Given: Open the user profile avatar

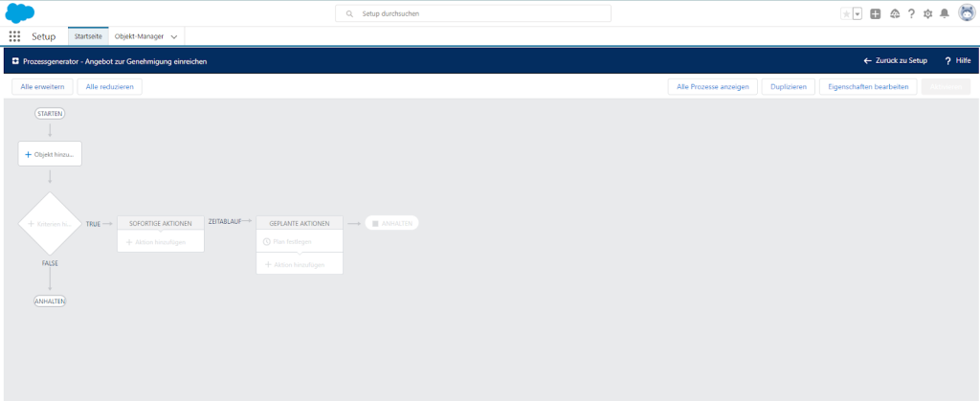Looking at the screenshot, I should click(967, 13).
